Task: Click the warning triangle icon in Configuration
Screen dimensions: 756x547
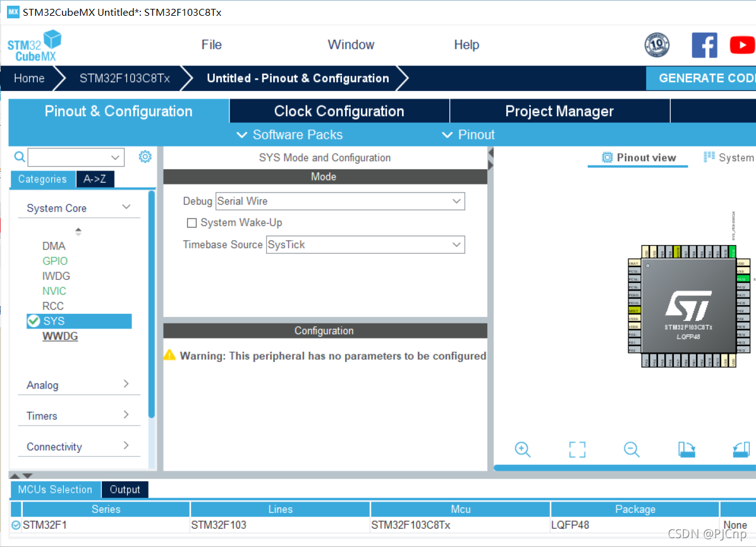Action: tap(169, 355)
